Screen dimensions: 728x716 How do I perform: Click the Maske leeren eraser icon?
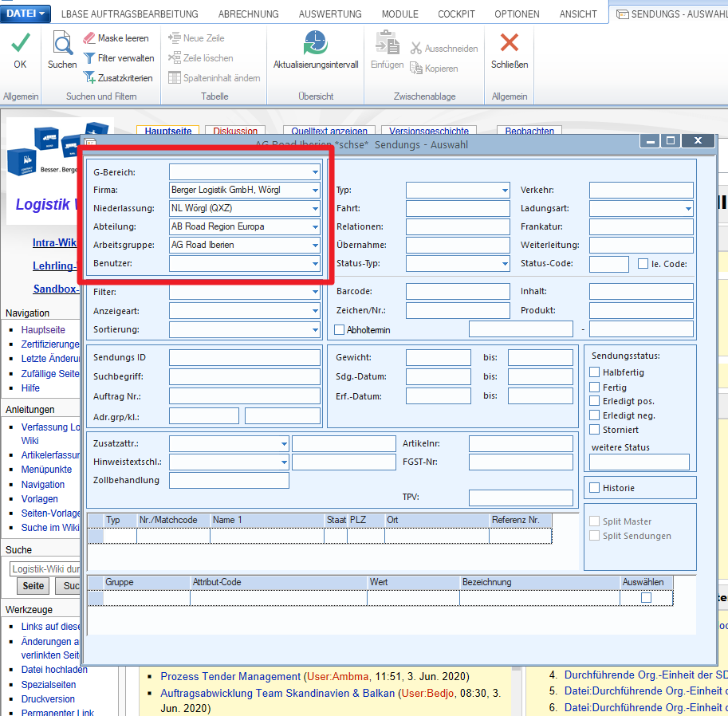point(89,38)
